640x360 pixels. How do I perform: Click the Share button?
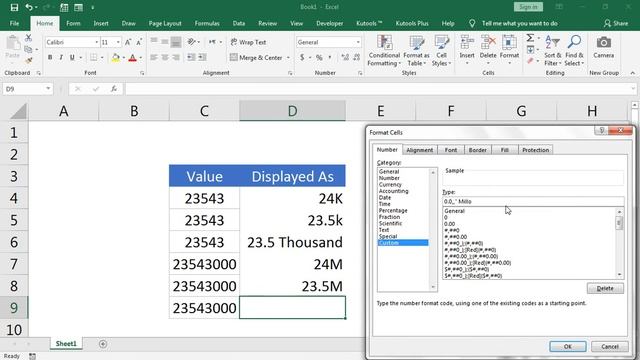click(616, 23)
